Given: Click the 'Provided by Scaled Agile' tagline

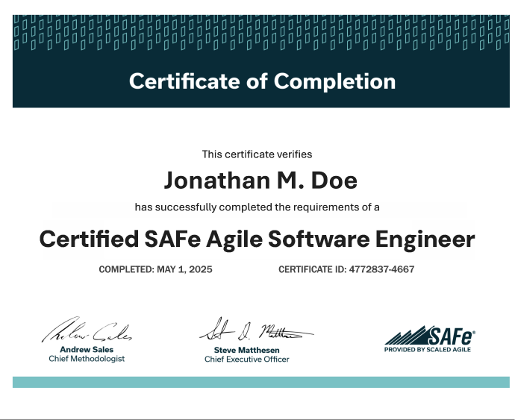Looking at the screenshot, I should pyautogui.click(x=428, y=350).
